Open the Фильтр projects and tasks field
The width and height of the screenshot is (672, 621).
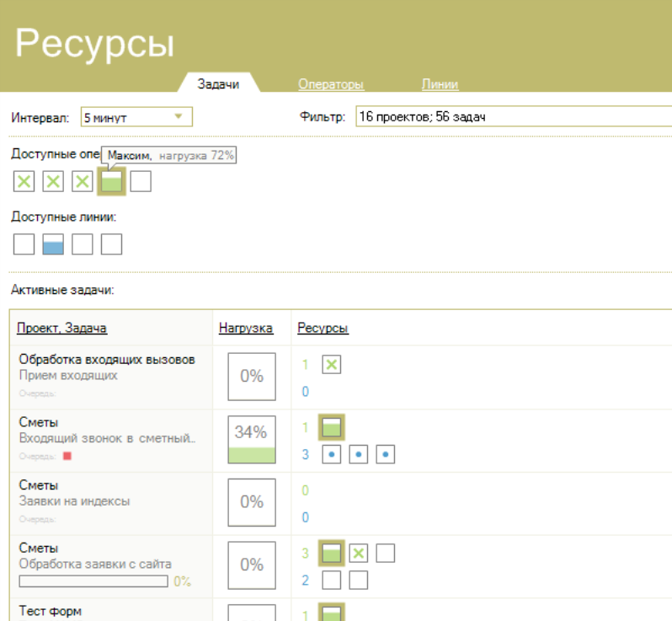(x=512, y=117)
